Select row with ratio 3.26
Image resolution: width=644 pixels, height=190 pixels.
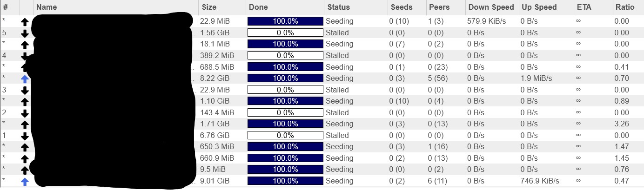tap(322, 124)
